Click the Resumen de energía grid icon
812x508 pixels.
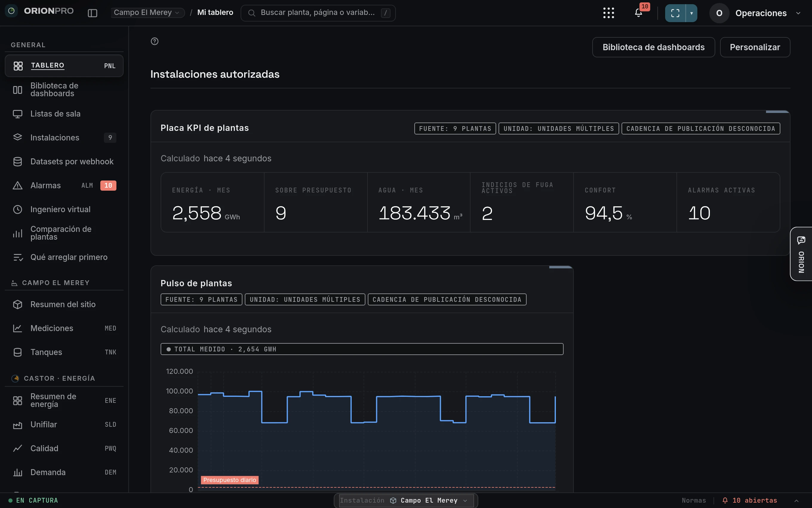(x=17, y=400)
